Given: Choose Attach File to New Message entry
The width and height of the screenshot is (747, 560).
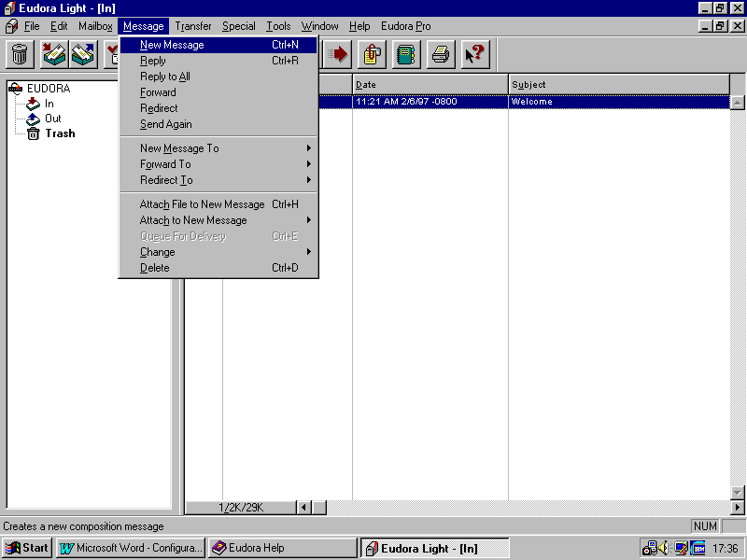Looking at the screenshot, I should (218, 204).
